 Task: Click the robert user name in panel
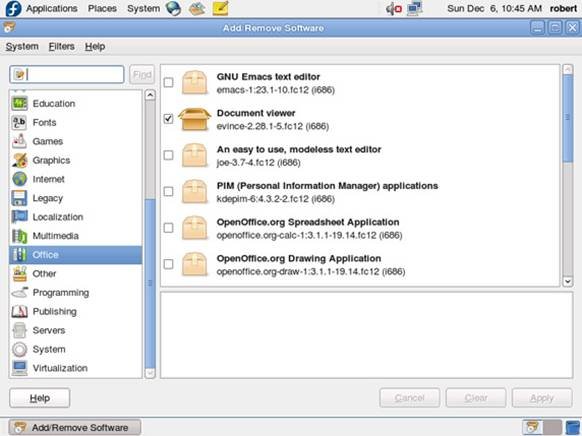[x=563, y=8]
